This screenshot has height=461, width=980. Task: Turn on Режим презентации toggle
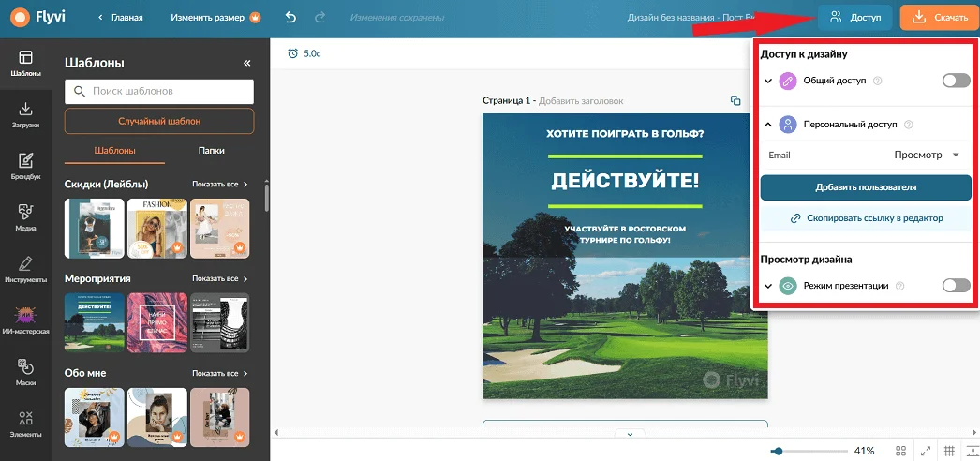tap(956, 286)
